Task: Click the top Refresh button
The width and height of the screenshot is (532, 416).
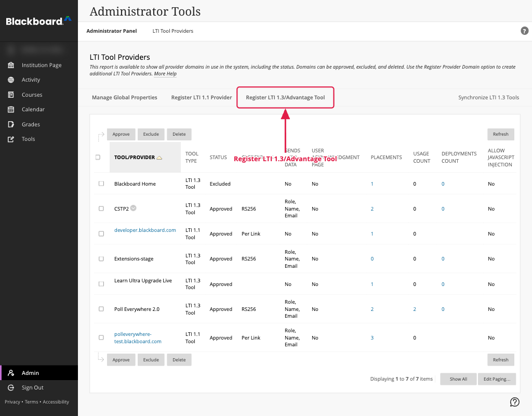Action: (x=501, y=134)
